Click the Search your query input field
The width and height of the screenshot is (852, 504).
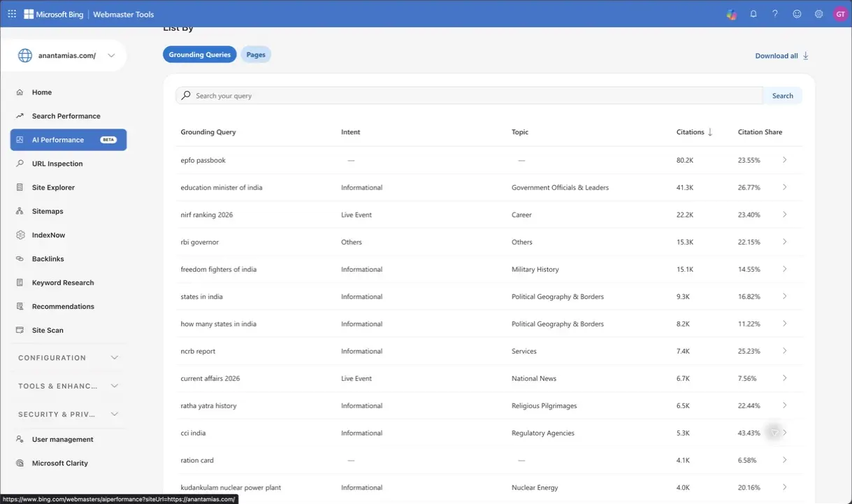[469, 96]
